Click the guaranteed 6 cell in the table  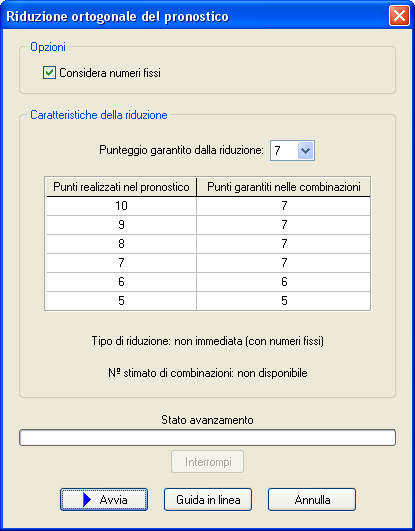(284, 282)
